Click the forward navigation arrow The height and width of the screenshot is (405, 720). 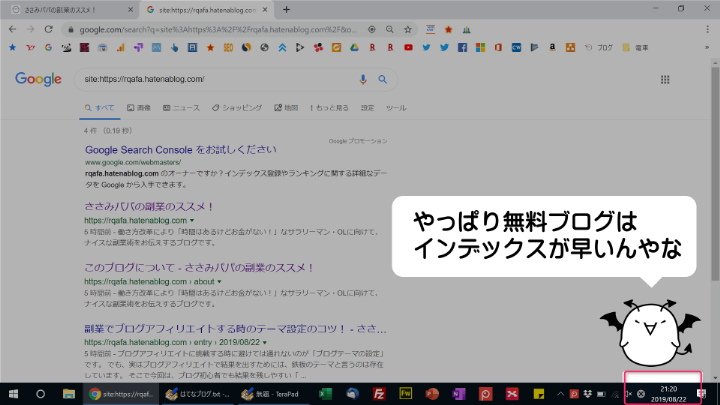tap(30, 29)
